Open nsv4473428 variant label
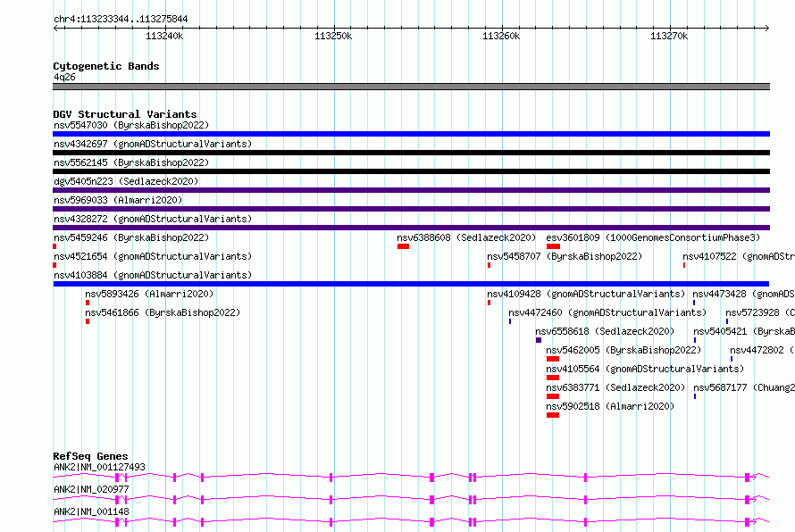The image size is (795, 532). pyautogui.click(x=744, y=294)
